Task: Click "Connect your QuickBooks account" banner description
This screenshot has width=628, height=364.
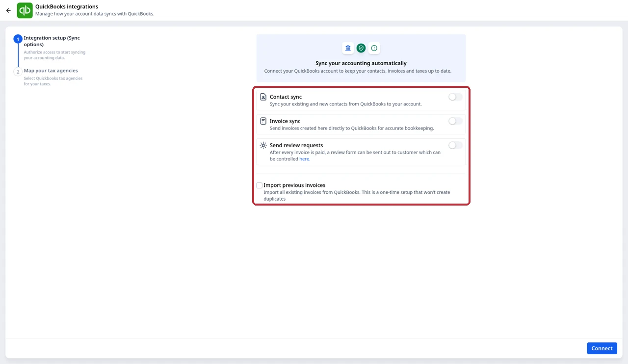Action: coord(358,71)
